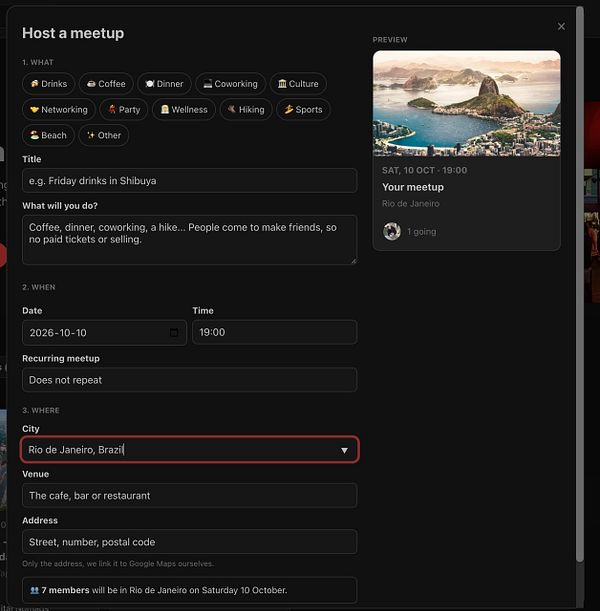Expand the City dropdown arrow

(344, 450)
